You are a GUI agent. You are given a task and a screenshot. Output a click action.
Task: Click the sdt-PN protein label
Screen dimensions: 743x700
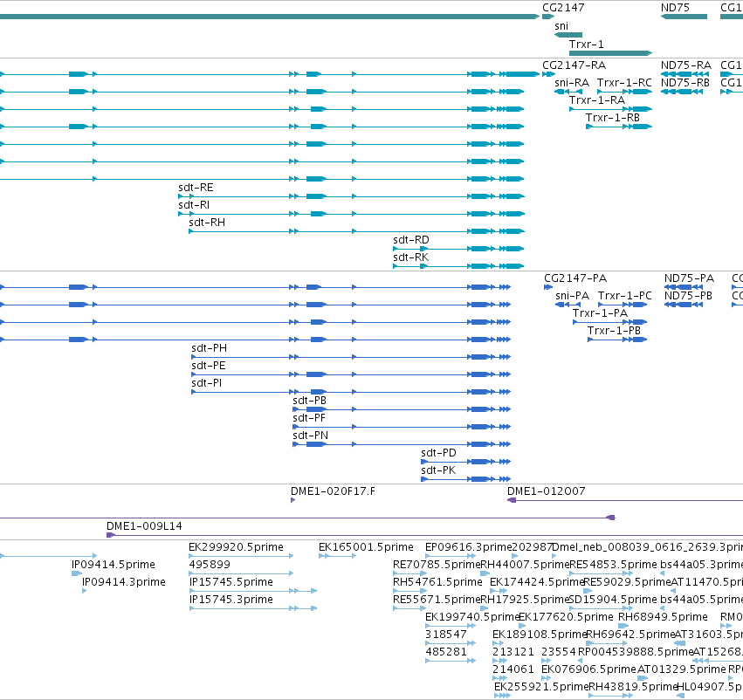click(310, 436)
